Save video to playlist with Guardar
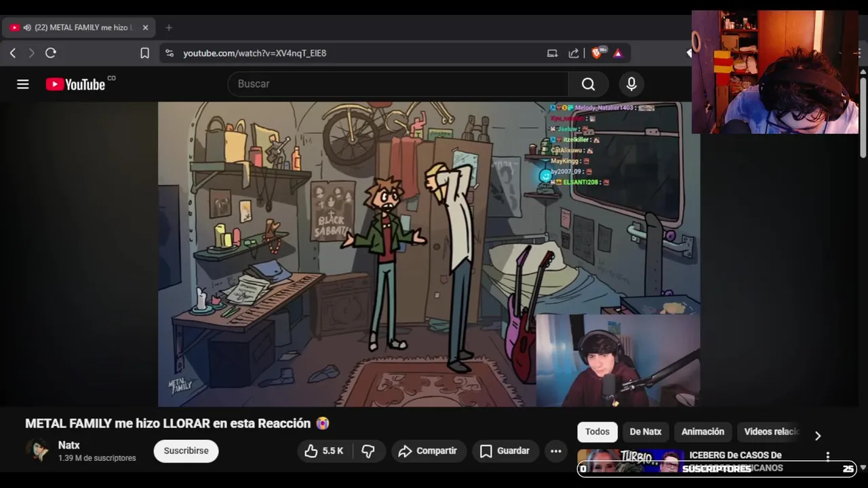This screenshot has width=868, height=488. tap(505, 451)
